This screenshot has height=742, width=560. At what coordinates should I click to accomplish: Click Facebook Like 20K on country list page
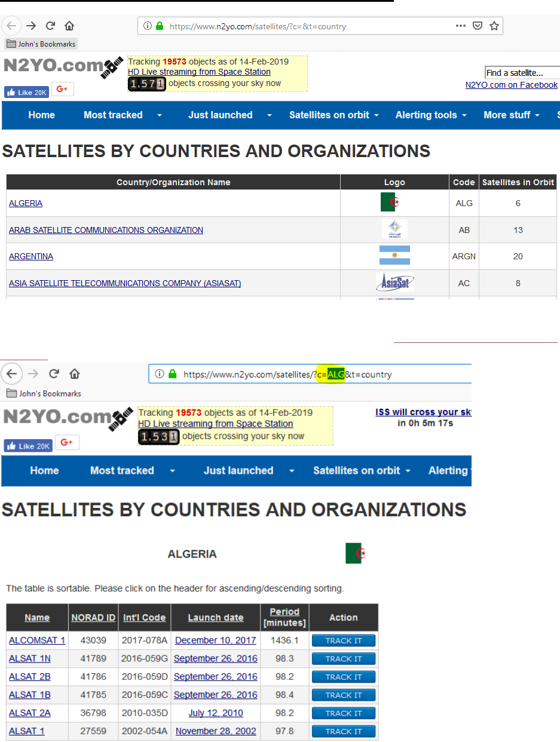click(x=27, y=93)
